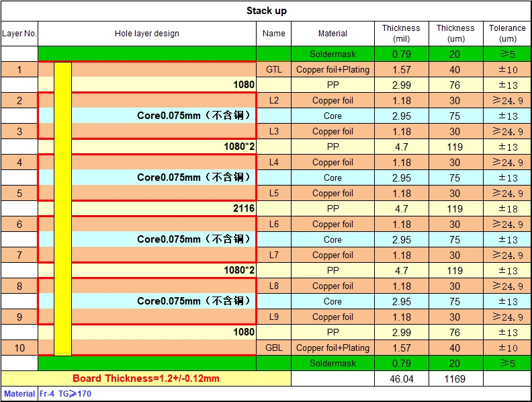Click 'Copper foil+Plating' in GBL row

tap(333, 348)
